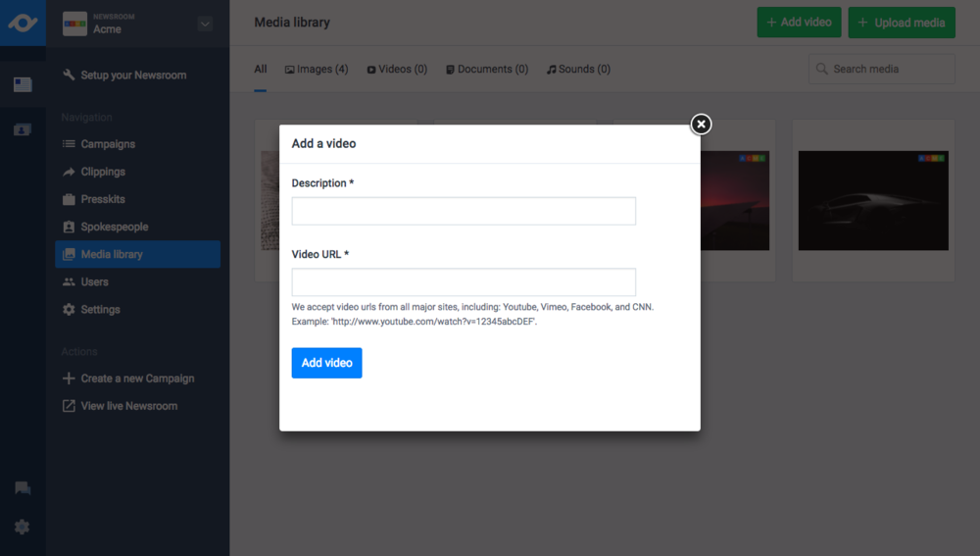Open the gear icon at bottom left rail
Screen dimensions: 980x556
(23, 528)
